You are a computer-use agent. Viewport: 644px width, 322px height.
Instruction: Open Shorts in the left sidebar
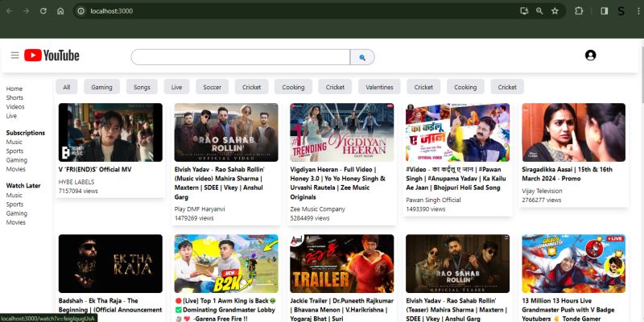coord(14,97)
